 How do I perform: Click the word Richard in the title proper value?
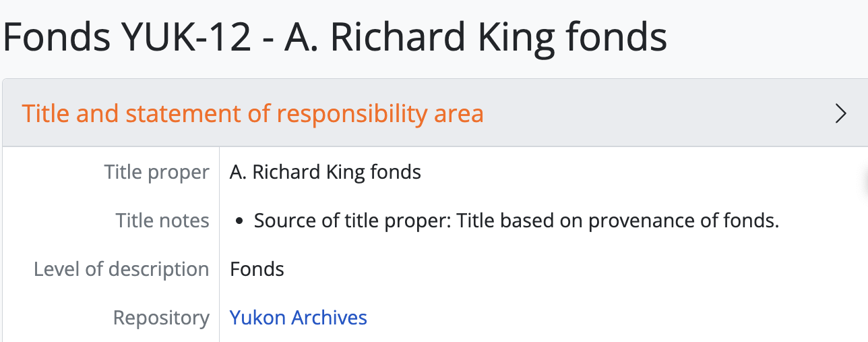[288, 172]
